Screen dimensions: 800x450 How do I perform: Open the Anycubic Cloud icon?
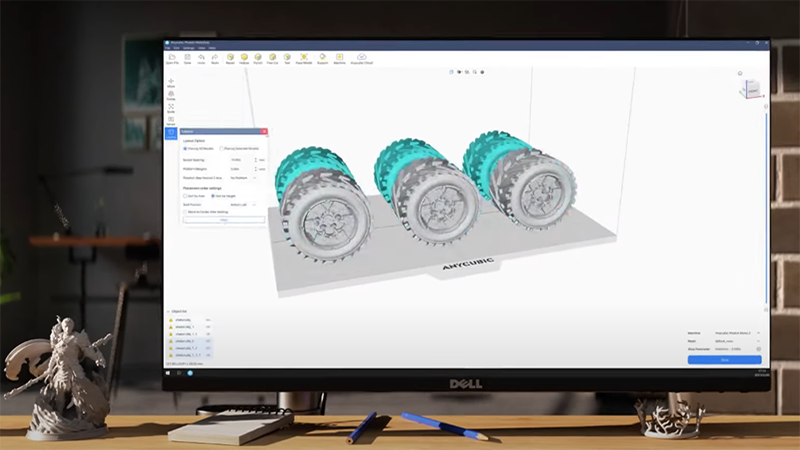[362, 58]
